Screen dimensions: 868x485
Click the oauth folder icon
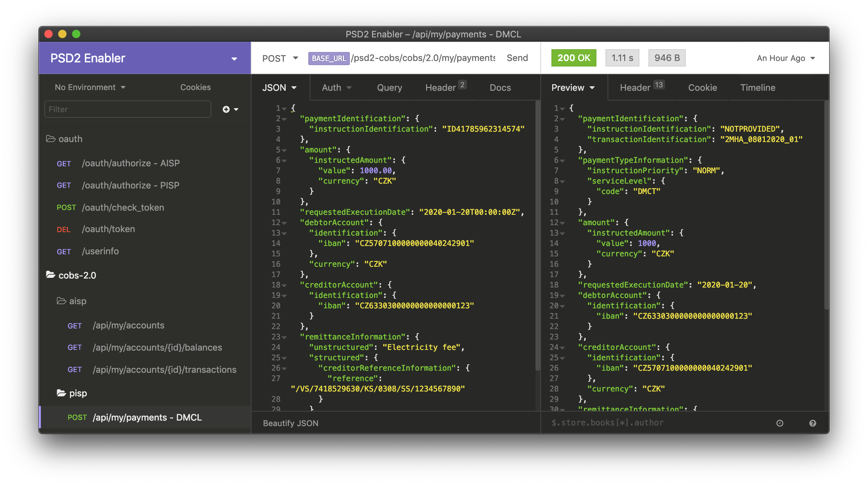pyautogui.click(x=51, y=139)
